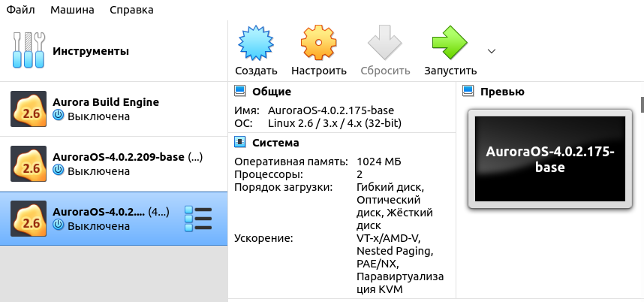
Task: Click the Имя value AuroraOS-4.0.2.175-base
Action: pyautogui.click(x=330, y=110)
